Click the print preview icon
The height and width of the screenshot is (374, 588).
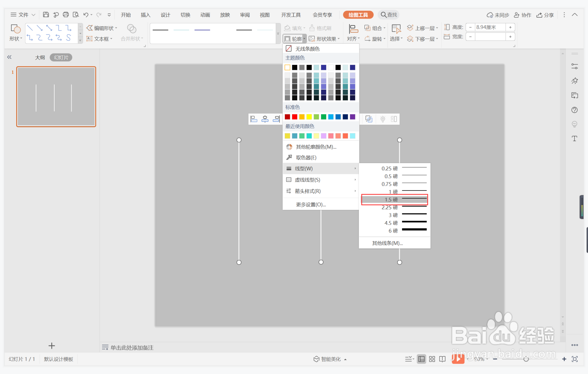tap(76, 15)
